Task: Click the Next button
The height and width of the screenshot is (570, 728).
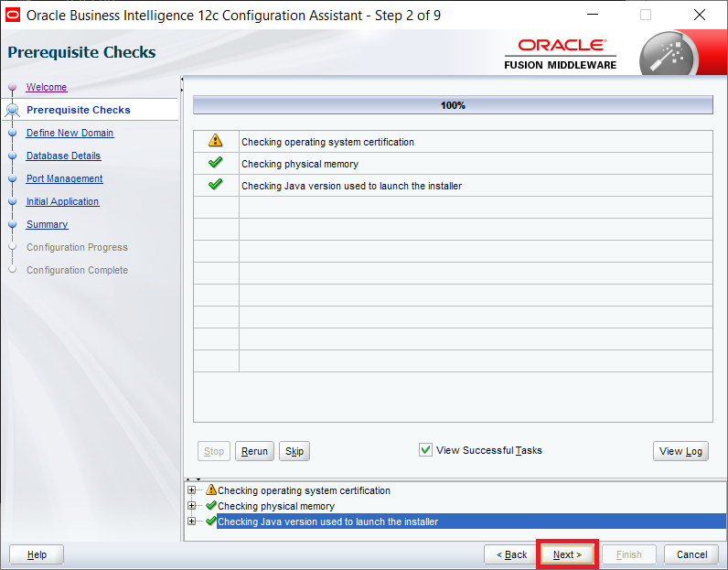Action: [x=567, y=554]
